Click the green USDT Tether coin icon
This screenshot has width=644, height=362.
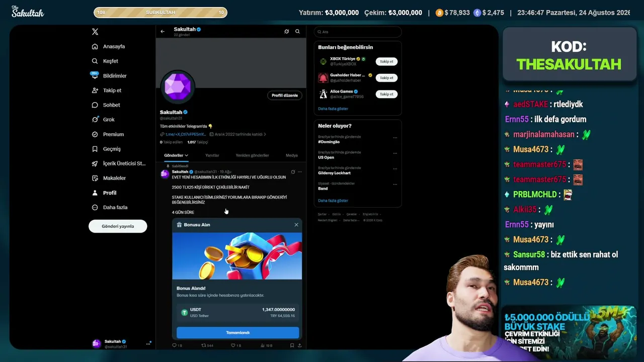pos(184,312)
